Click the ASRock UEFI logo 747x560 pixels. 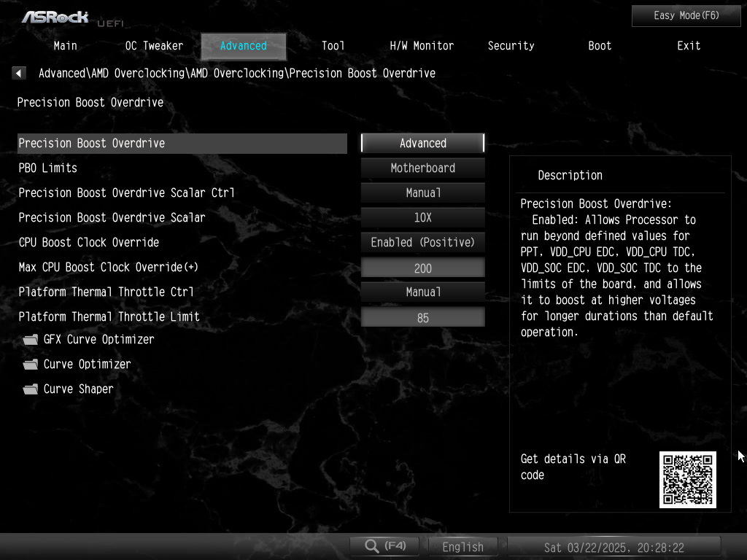pos(72,18)
